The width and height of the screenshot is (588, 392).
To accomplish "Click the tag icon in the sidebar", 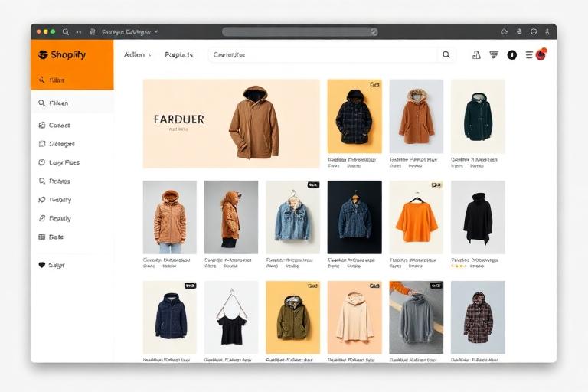I will 41,200.
